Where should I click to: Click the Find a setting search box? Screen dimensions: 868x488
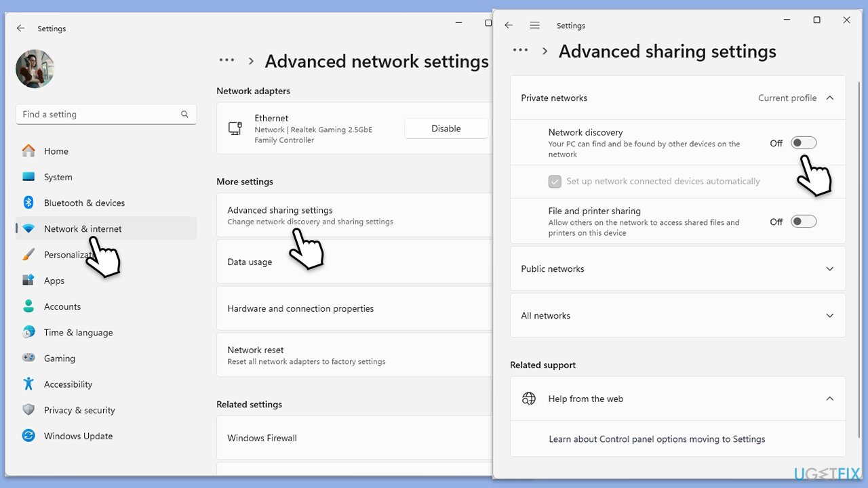(106, 115)
